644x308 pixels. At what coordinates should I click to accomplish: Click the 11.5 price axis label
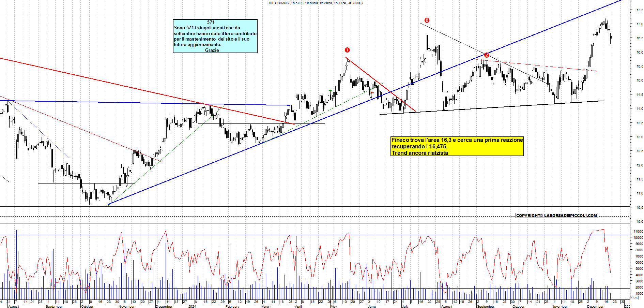click(x=640, y=179)
